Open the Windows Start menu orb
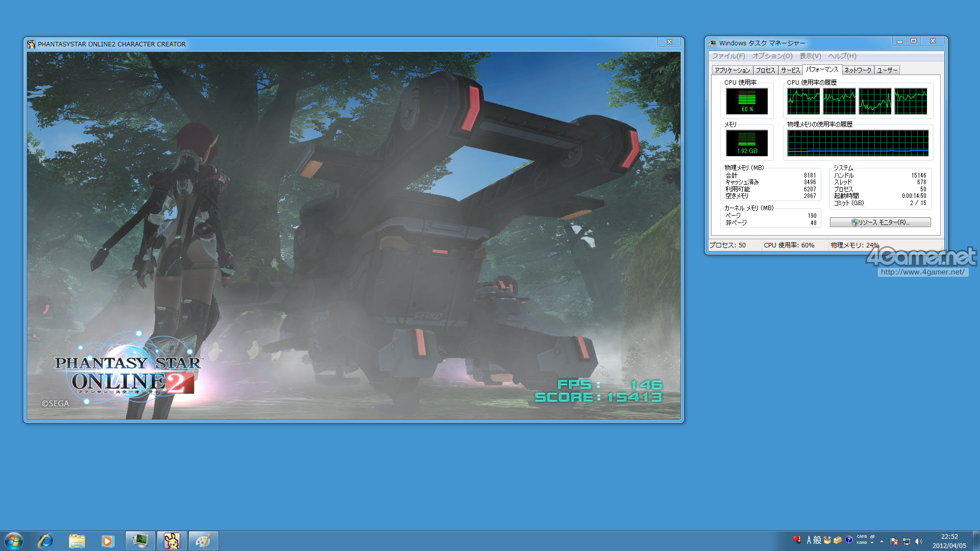The height and width of the screenshot is (551, 980). click(x=14, y=541)
